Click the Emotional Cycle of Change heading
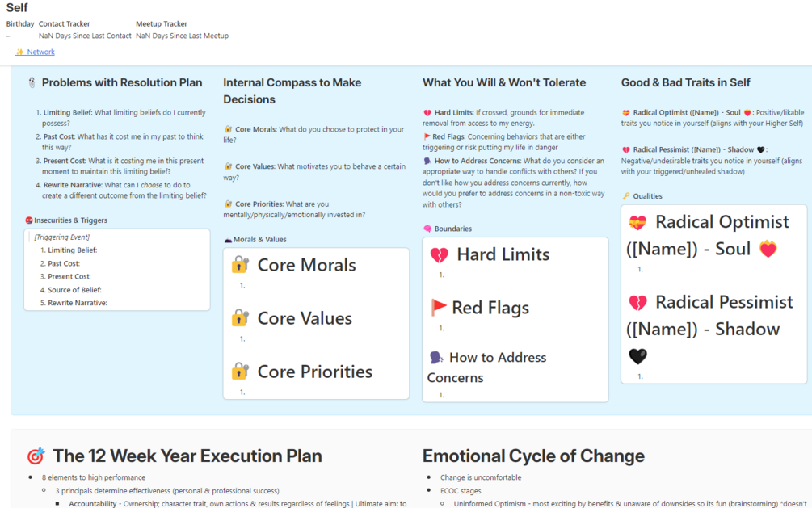Image resolution: width=812 pixels, height=508 pixels. click(533, 456)
